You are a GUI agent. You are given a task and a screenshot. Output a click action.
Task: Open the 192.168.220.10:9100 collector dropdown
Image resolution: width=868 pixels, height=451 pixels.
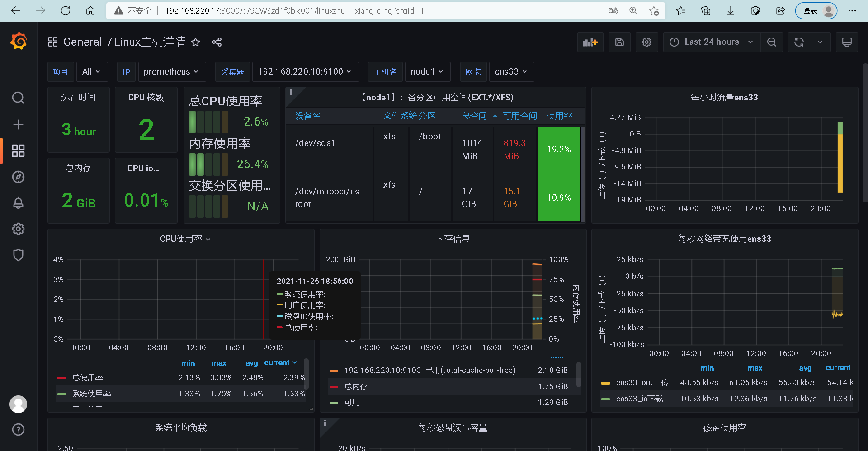305,72
